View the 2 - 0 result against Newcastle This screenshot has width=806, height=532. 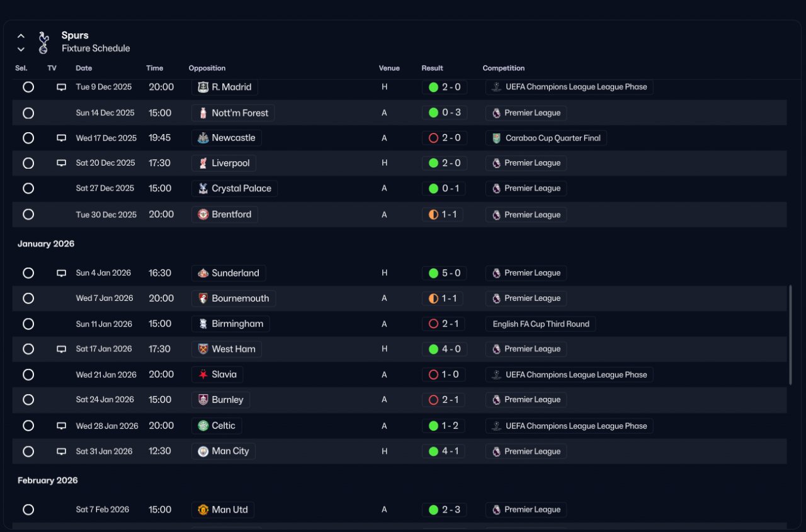445,138
